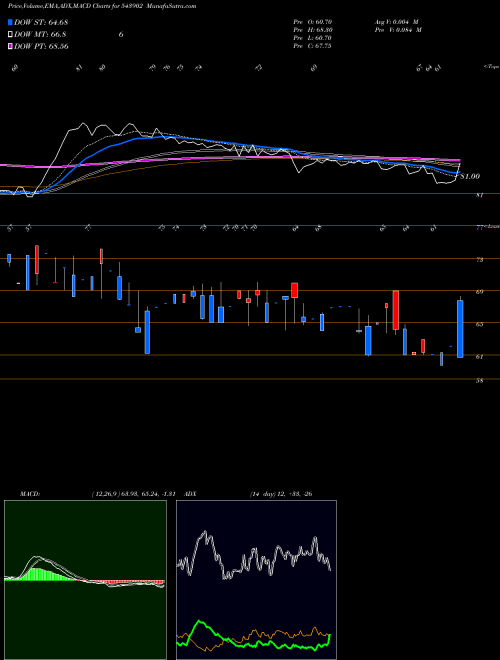Select the 'DOW ST: 64.68' legend text
Viewport: 500px width, 660px height.
(x=41, y=22)
